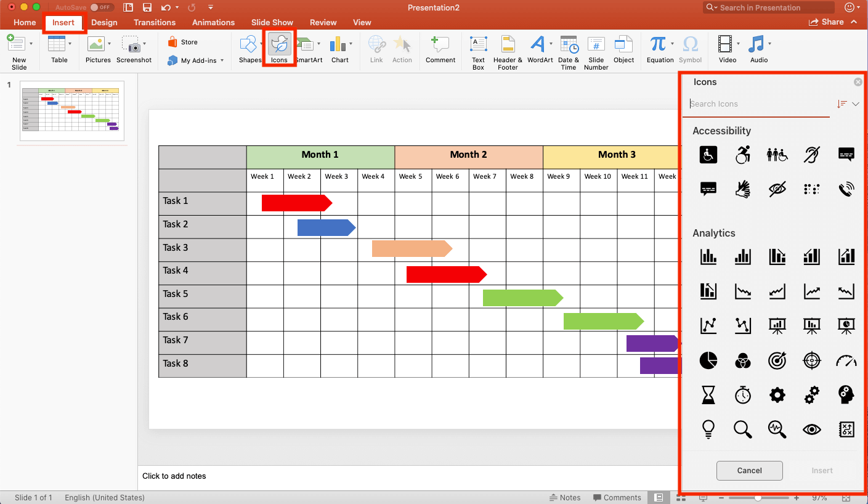Select the lightbulb icon in Icons panel
This screenshot has height=504, width=868.
click(708, 429)
